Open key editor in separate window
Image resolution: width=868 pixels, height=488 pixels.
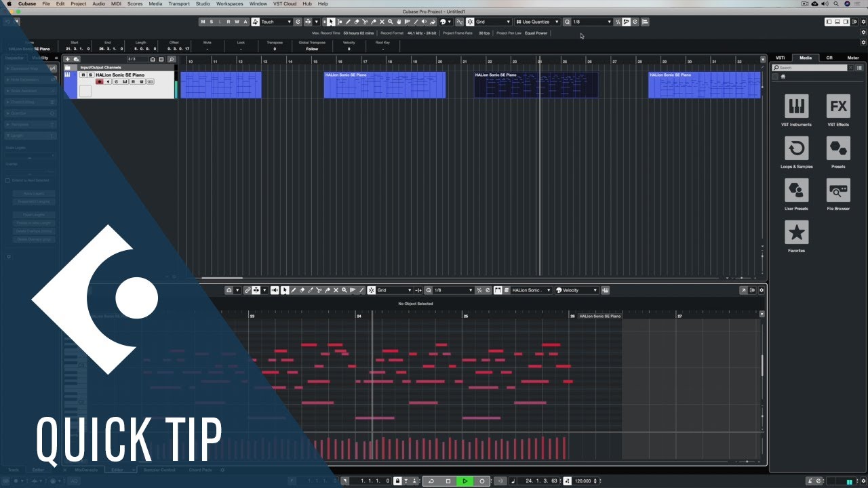(743, 290)
